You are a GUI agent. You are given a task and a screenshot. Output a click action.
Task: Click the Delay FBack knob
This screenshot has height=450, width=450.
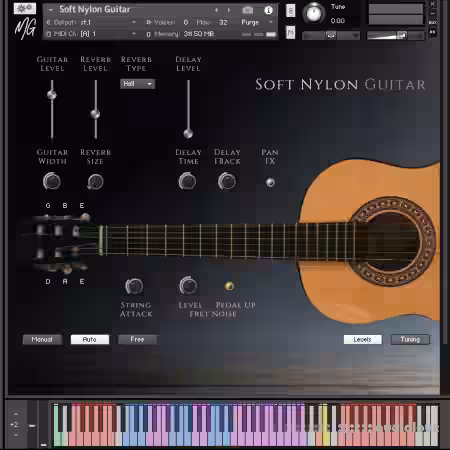[227, 181]
